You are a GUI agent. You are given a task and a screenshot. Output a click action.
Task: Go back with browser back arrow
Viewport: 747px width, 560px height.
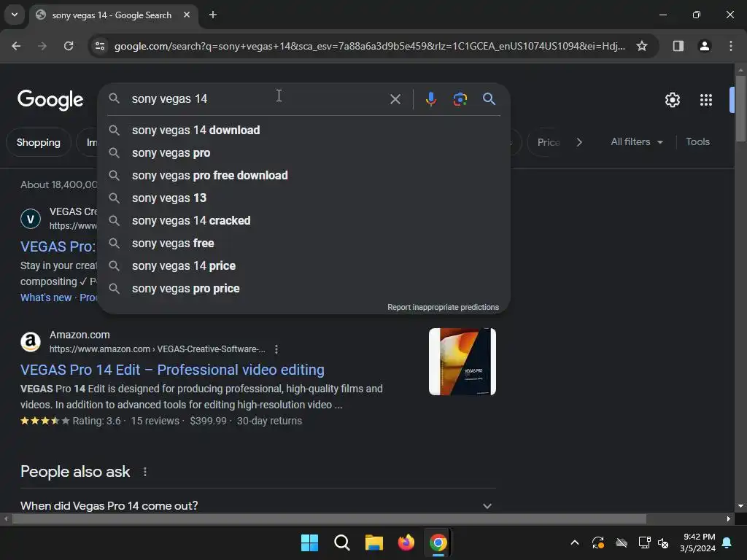pyautogui.click(x=16, y=46)
